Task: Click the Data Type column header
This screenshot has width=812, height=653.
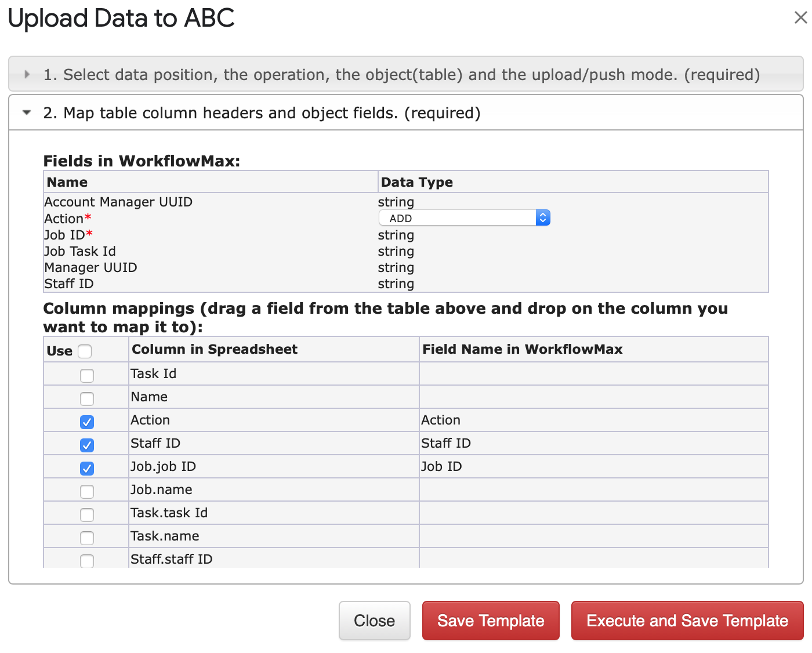Action: click(x=573, y=182)
